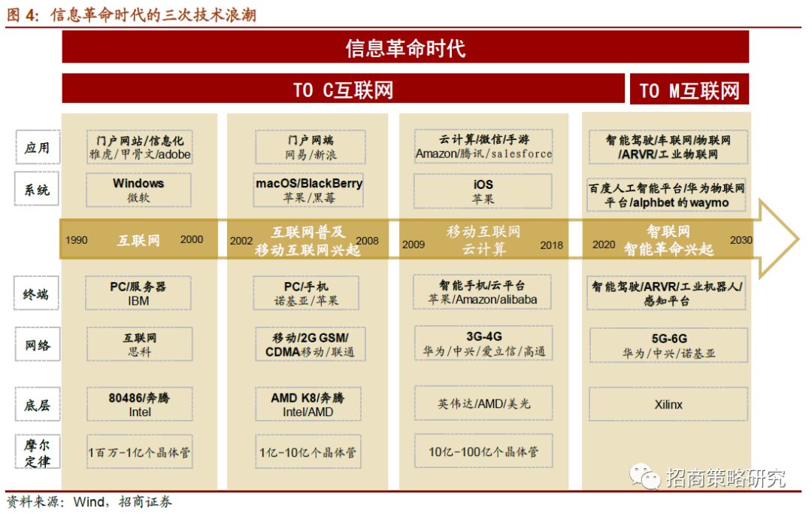This screenshot has height=514, width=812.
Task: Select the 2030 timeline year marker
Action: pos(741,240)
